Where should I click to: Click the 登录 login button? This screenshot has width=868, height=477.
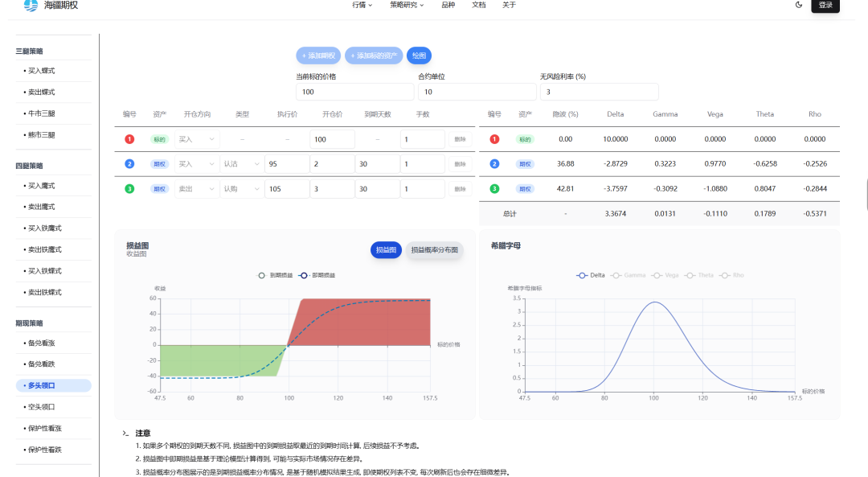[825, 6]
